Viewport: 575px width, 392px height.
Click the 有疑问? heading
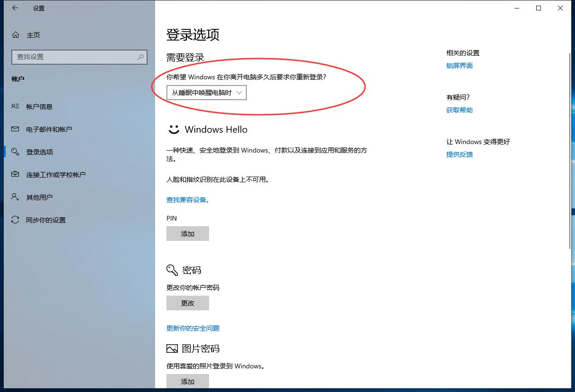pos(458,97)
